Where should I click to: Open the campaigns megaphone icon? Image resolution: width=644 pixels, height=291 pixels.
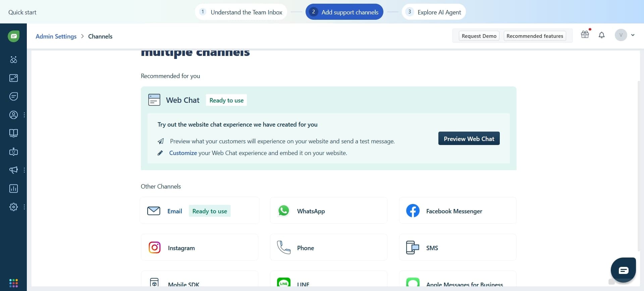tap(13, 170)
